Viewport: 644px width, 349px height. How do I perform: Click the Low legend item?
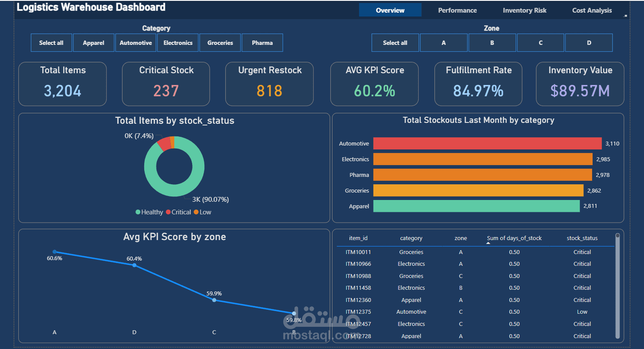(203, 212)
